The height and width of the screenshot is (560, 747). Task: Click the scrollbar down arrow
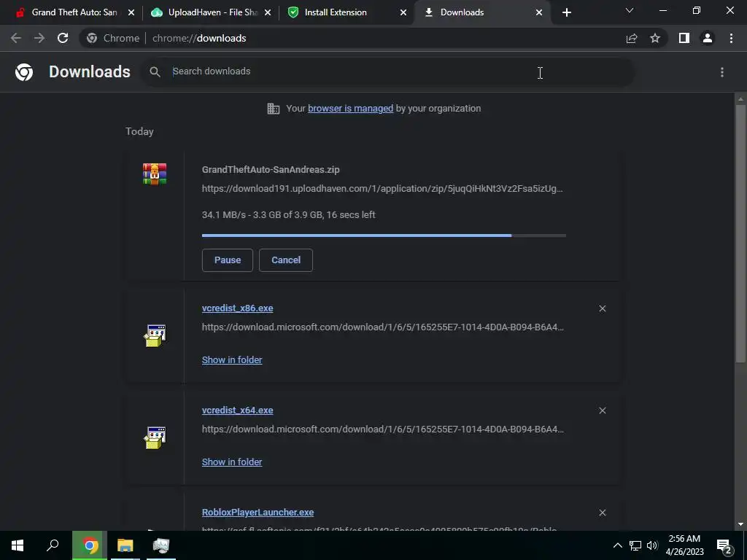(x=740, y=524)
